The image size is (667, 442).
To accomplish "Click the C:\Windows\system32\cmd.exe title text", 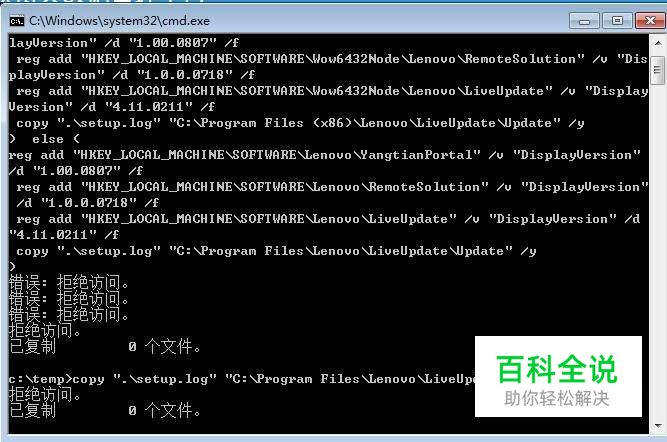I will pos(120,21).
